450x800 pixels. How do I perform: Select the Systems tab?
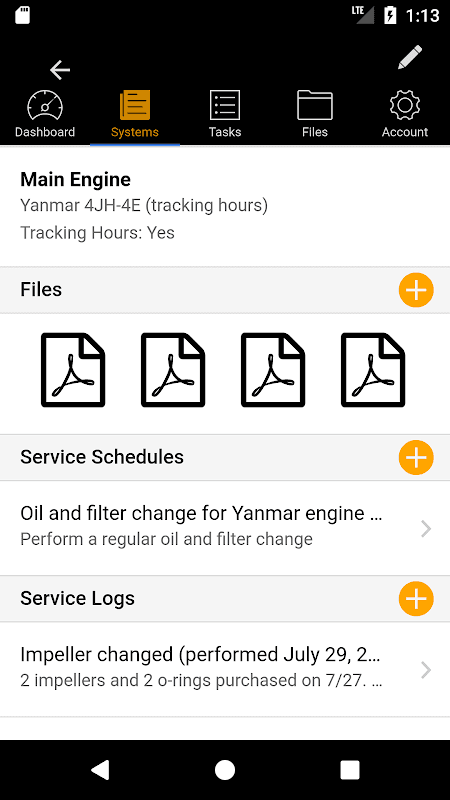135,114
